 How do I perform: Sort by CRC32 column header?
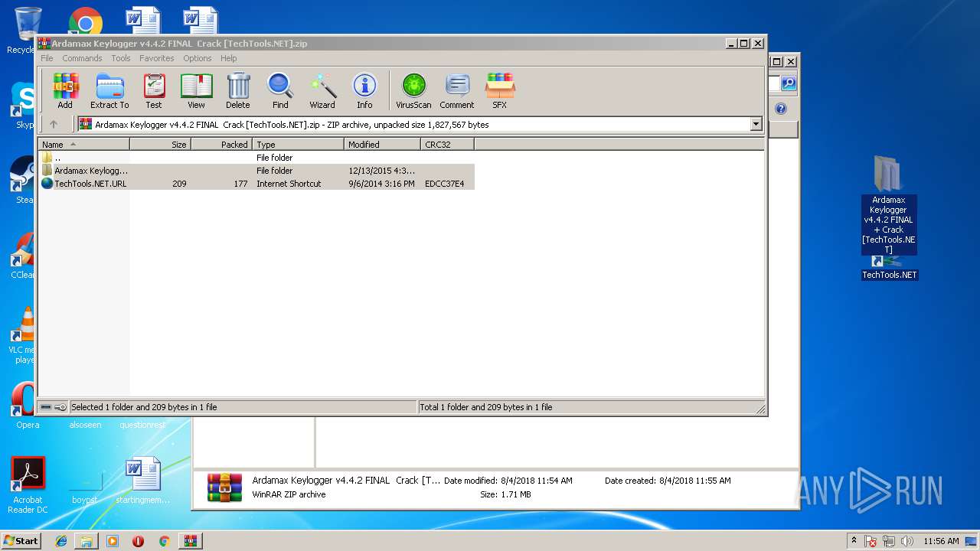[447, 144]
